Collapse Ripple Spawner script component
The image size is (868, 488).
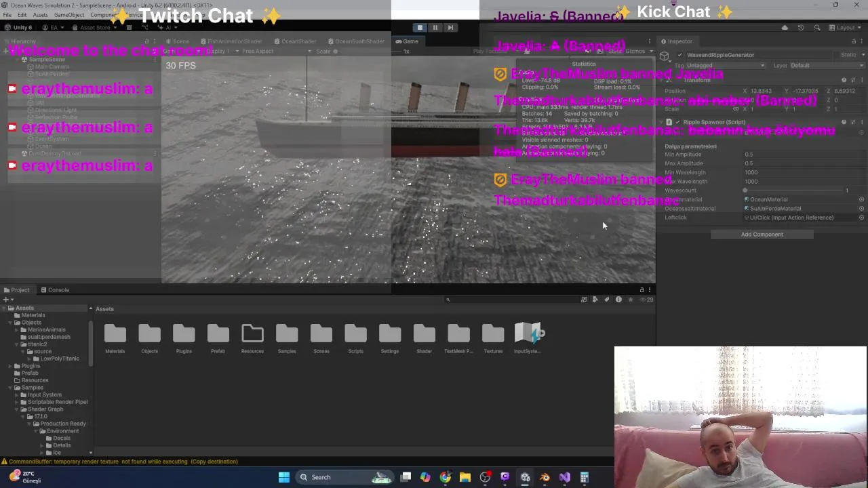661,123
